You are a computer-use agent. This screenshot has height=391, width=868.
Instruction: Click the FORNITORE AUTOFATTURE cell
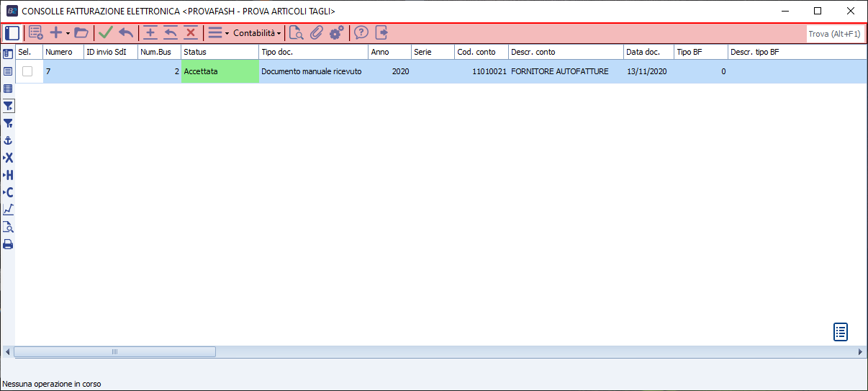click(x=566, y=71)
